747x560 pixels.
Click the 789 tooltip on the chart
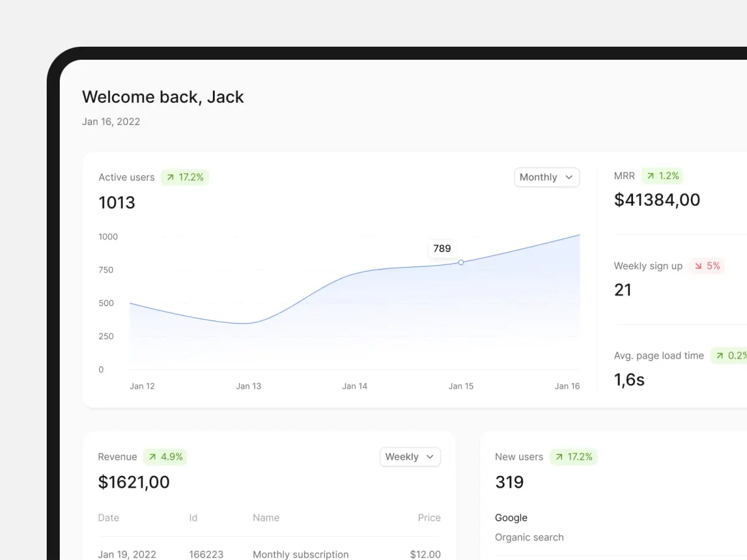(x=443, y=248)
